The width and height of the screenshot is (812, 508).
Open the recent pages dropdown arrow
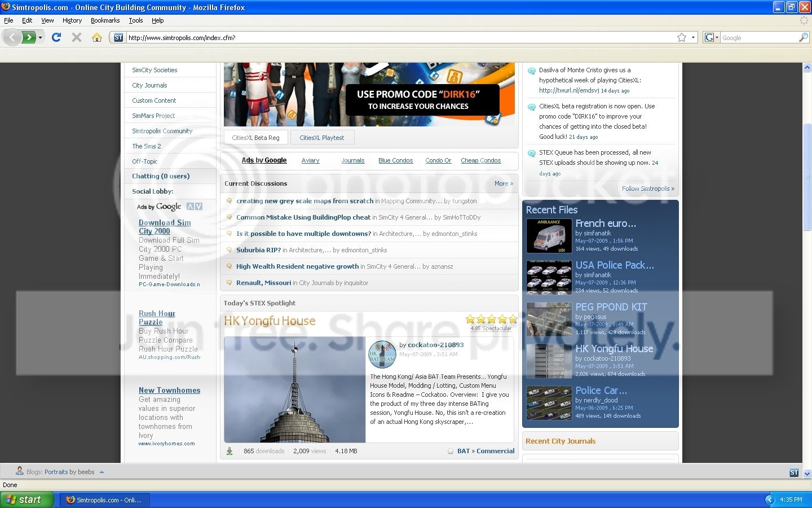tap(40, 37)
